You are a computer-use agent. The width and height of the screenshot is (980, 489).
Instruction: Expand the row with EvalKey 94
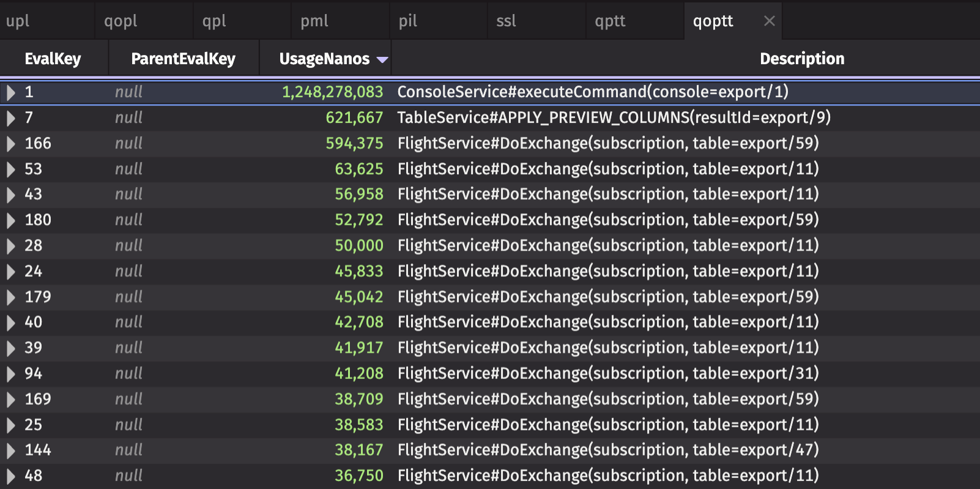pos(10,373)
